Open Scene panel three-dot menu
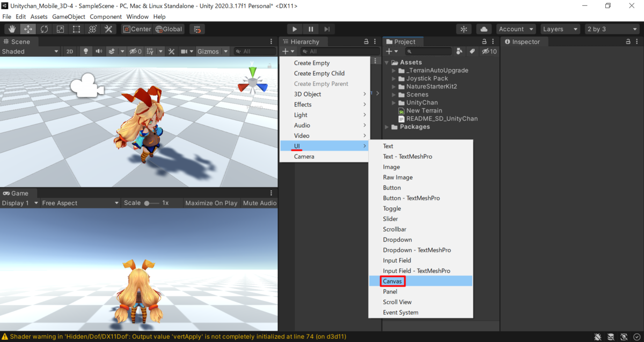 pos(272,41)
